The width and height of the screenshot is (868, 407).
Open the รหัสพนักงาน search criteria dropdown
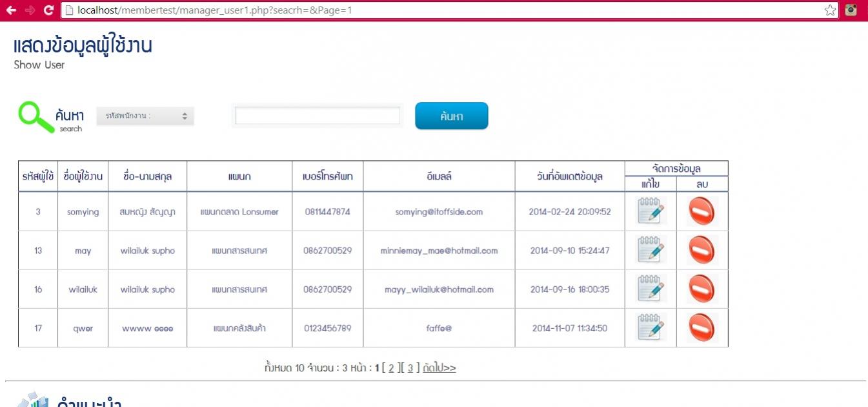click(145, 116)
